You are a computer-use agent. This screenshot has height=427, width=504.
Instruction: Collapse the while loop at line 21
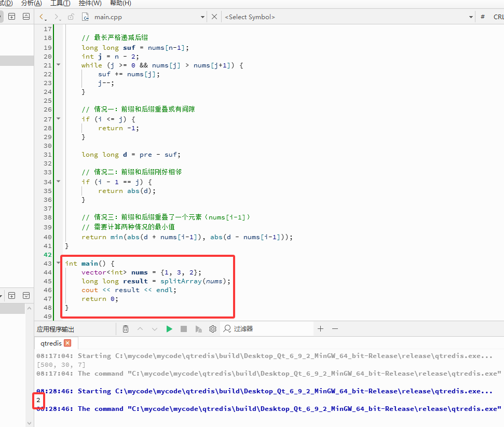click(59, 64)
